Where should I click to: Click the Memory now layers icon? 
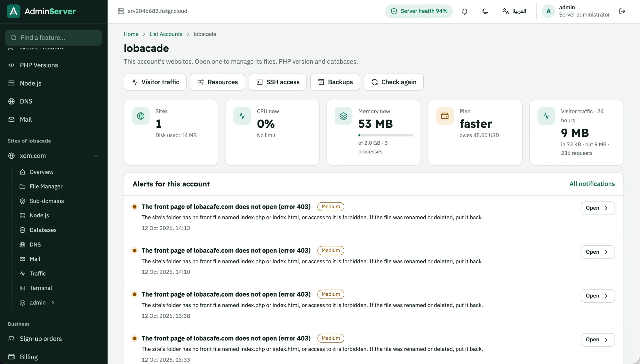coord(344,116)
